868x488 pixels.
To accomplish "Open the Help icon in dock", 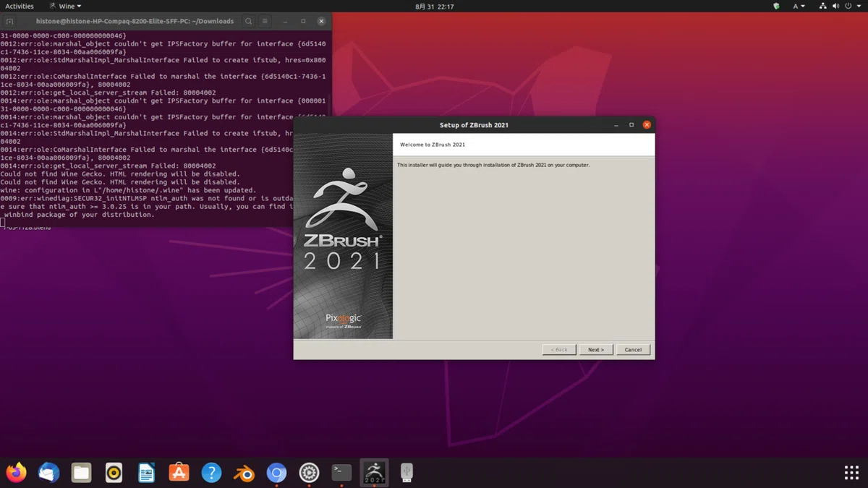I will (x=211, y=473).
